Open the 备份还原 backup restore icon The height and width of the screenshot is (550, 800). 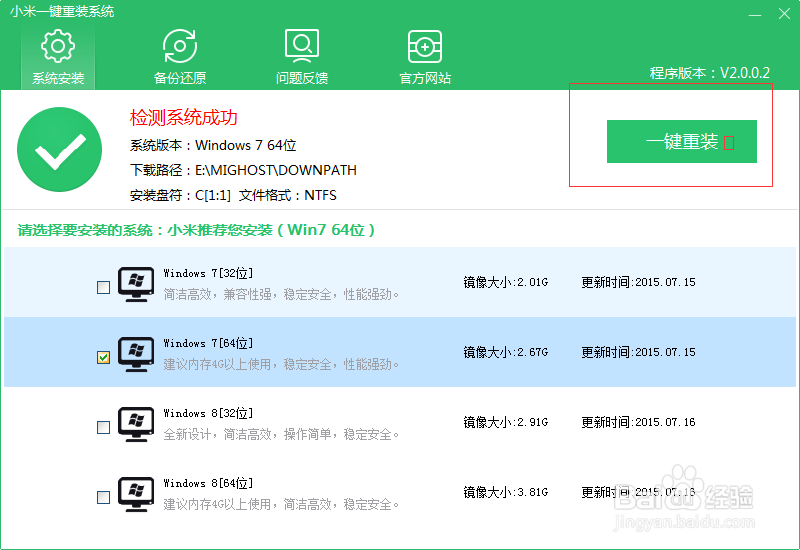[180, 57]
